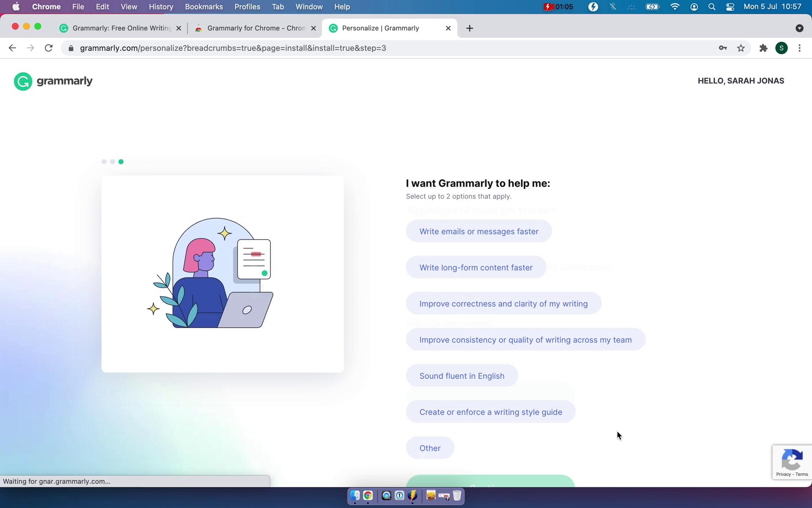812x508 pixels.
Task: Close the Personalize Grammarly tab
Action: (x=448, y=28)
